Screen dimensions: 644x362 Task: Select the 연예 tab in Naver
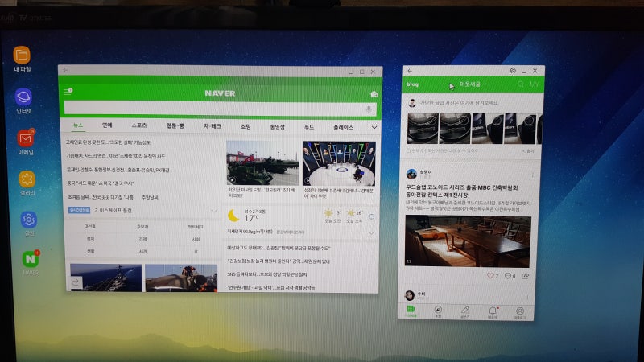pos(107,125)
